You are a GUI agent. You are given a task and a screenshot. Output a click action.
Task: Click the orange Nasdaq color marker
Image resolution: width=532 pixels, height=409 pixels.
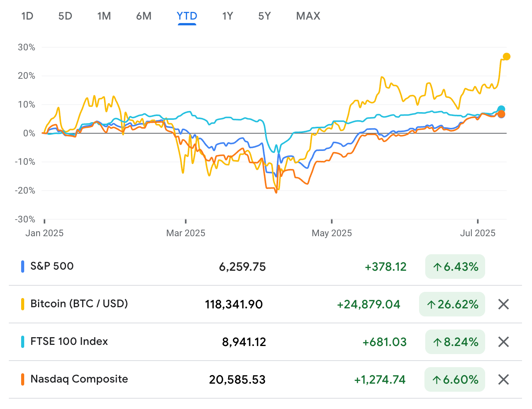[x=23, y=379]
